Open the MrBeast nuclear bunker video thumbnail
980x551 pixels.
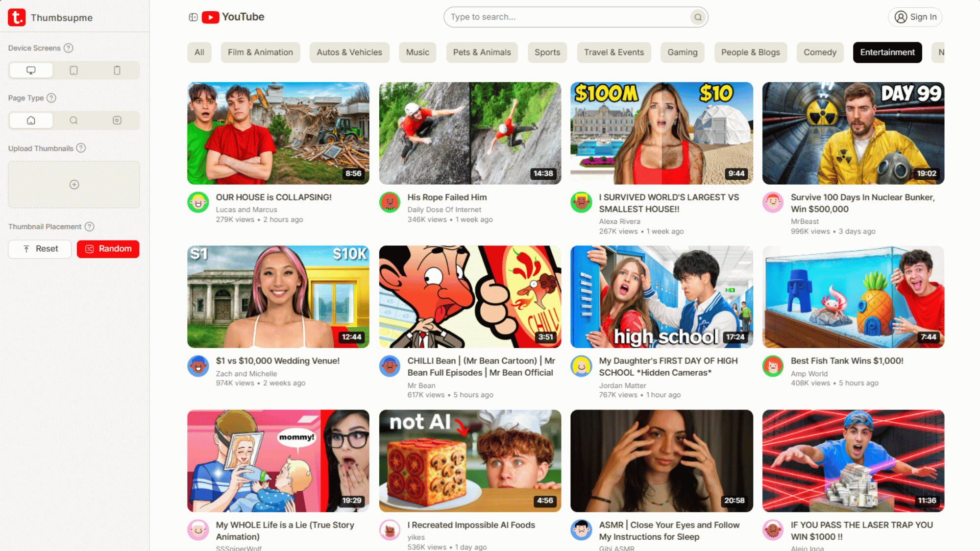click(x=854, y=133)
